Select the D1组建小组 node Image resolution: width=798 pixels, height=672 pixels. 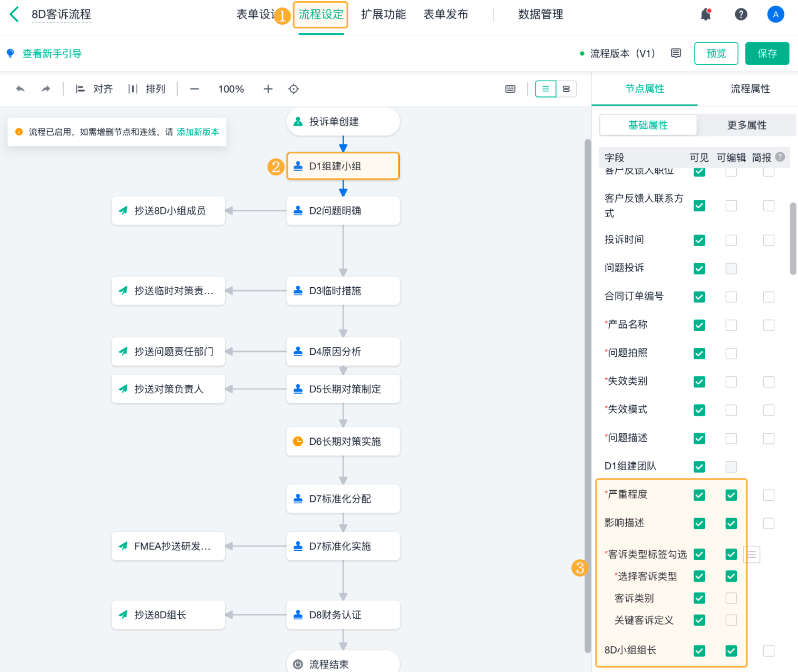(343, 166)
